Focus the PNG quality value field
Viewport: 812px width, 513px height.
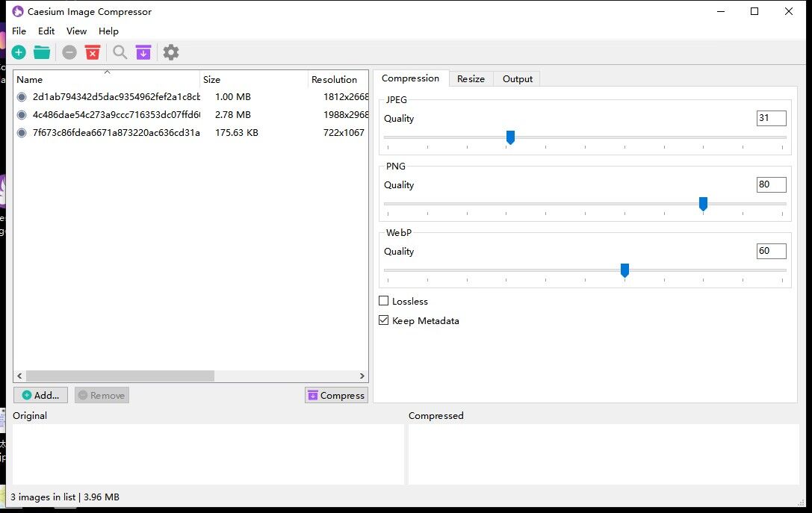pos(771,184)
